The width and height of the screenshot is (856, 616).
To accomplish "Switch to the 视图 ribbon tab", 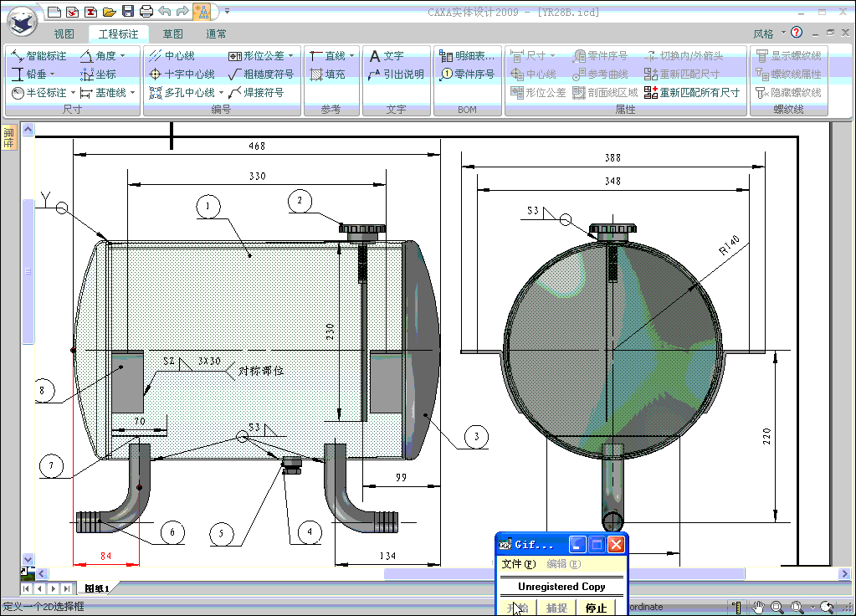I will (x=64, y=33).
